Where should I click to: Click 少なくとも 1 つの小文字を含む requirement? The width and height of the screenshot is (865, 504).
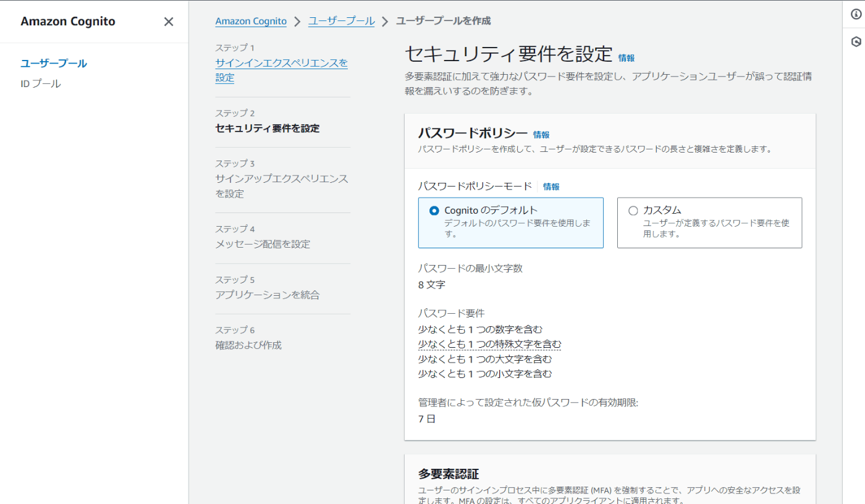click(x=485, y=374)
